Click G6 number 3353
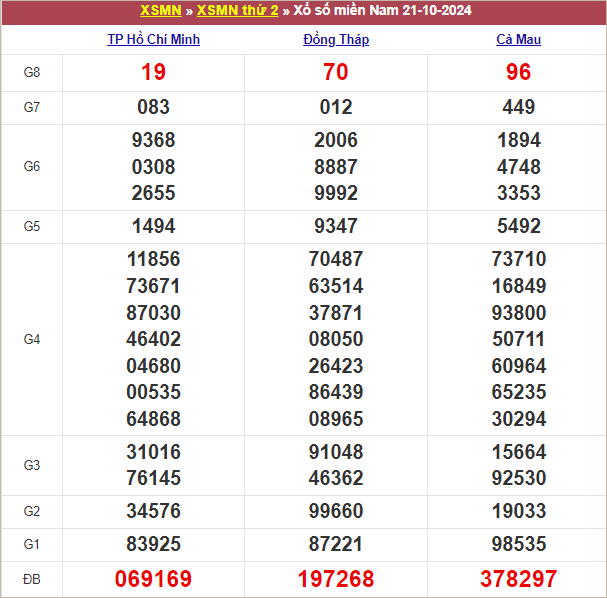607x598 pixels. pos(519,193)
